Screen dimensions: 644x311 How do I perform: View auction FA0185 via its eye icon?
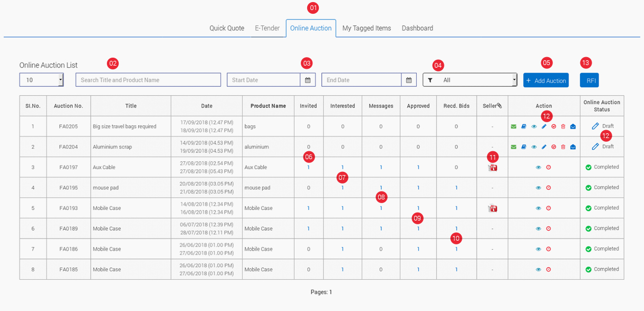539,270
